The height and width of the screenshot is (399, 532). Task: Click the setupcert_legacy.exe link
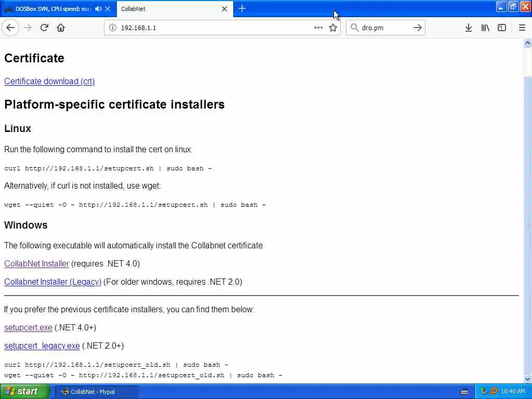click(42, 345)
